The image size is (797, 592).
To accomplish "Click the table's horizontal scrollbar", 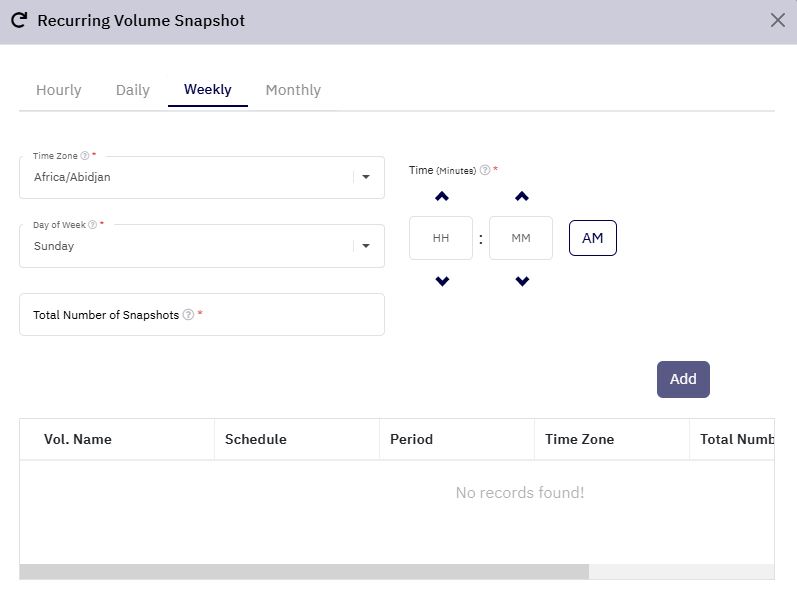I will (x=304, y=572).
